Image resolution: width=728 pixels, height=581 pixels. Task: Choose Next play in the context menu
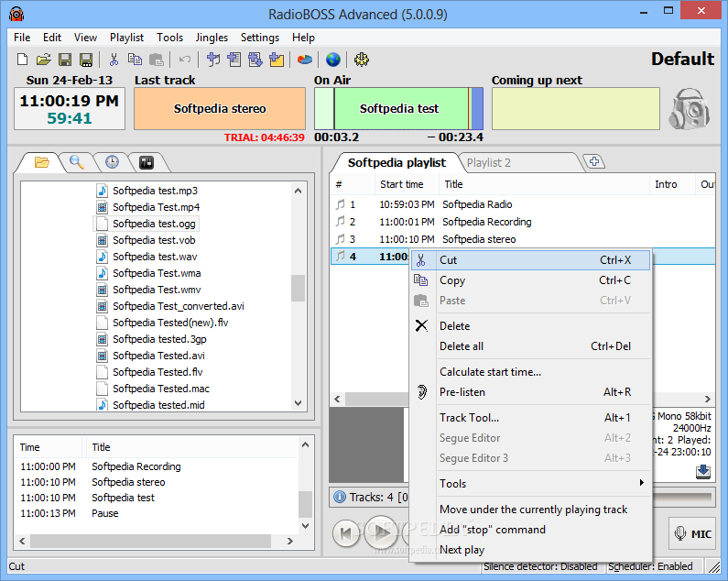(x=531, y=550)
